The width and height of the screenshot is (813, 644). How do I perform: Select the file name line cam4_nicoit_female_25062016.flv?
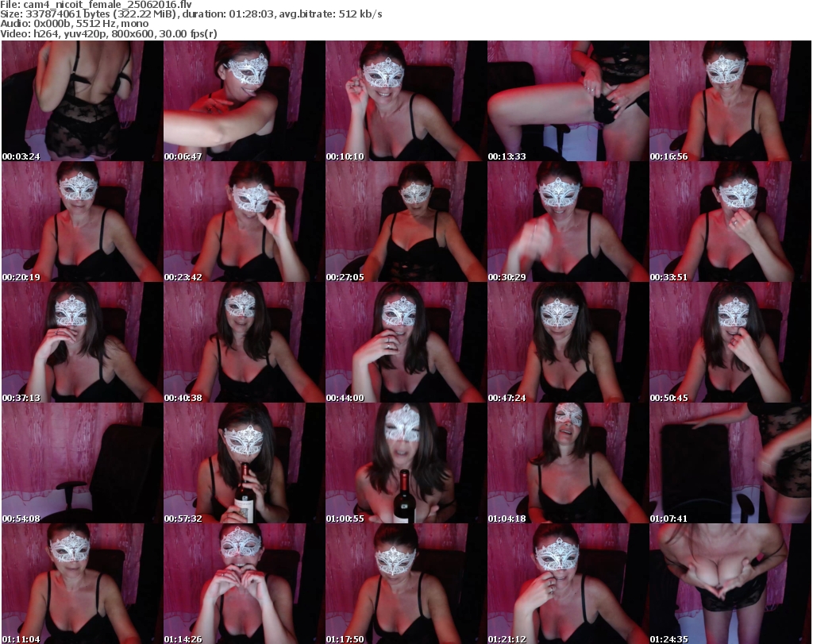[x=96, y=4]
